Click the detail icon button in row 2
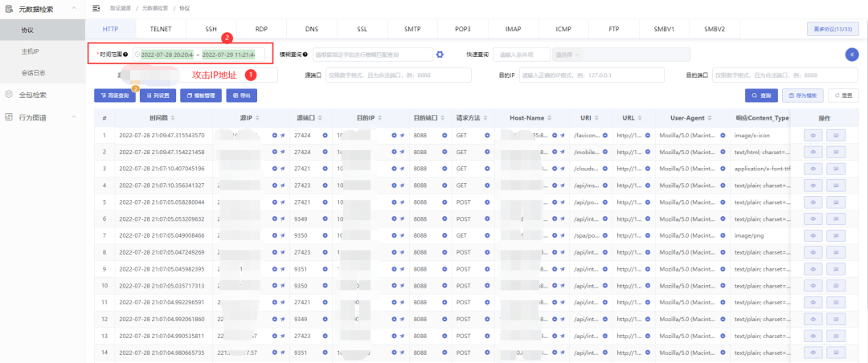868x363 pixels. tap(837, 152)
